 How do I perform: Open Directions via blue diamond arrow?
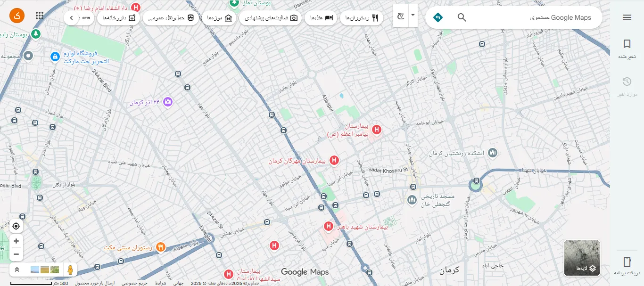pos(438,17)
